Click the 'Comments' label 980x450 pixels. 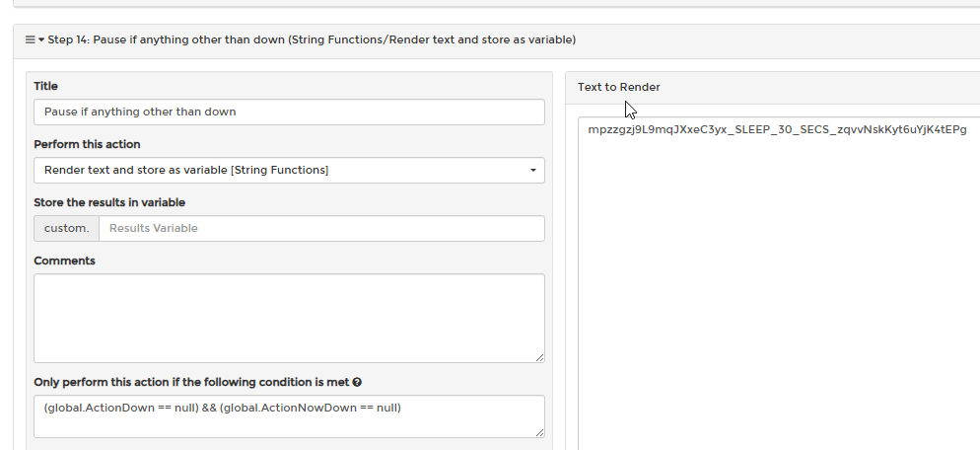point(64,261)
